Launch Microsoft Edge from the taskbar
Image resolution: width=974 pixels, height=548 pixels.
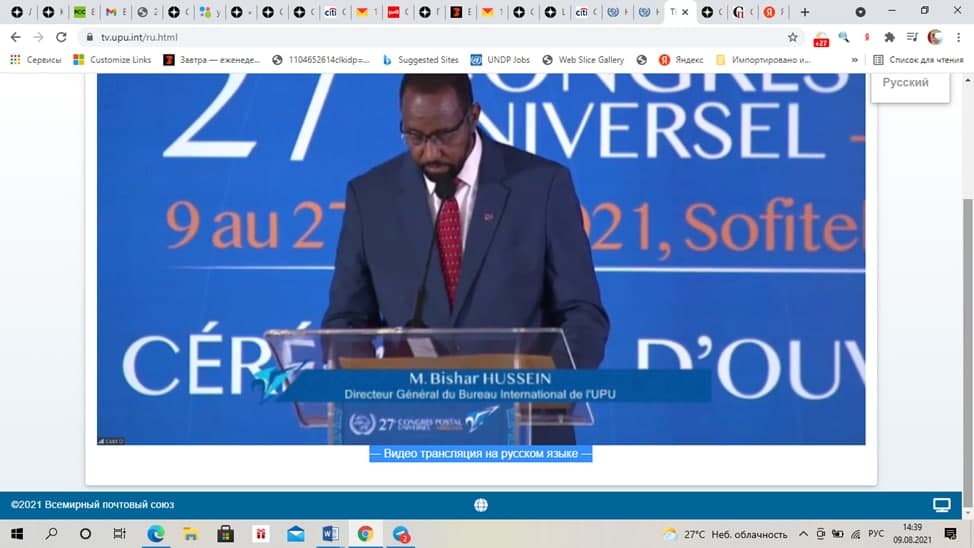(156, 534)
